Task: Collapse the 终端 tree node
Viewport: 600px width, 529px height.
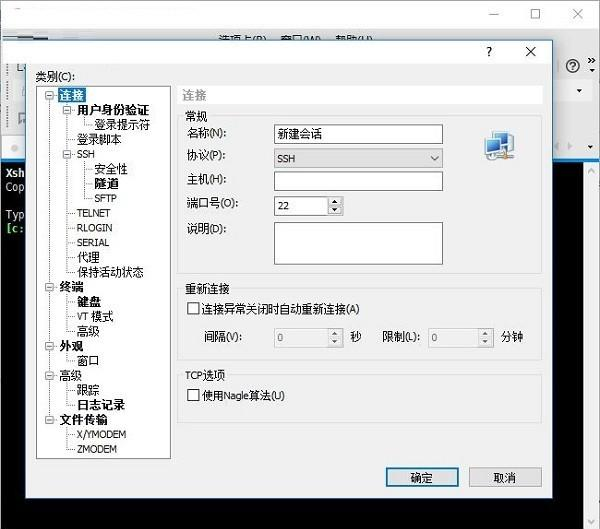Action: [x=49, y=287]
